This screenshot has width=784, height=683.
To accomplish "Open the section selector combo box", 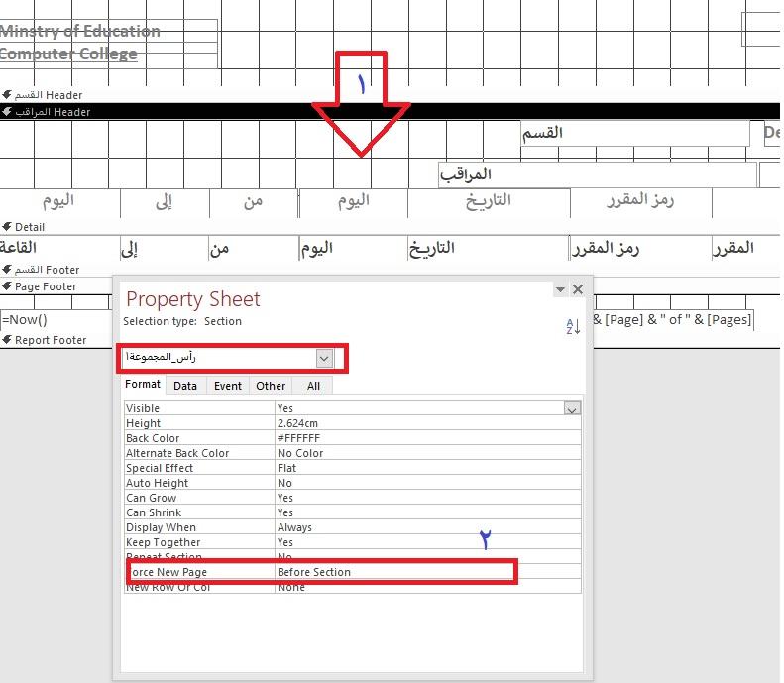I will (x=324, y=357).
